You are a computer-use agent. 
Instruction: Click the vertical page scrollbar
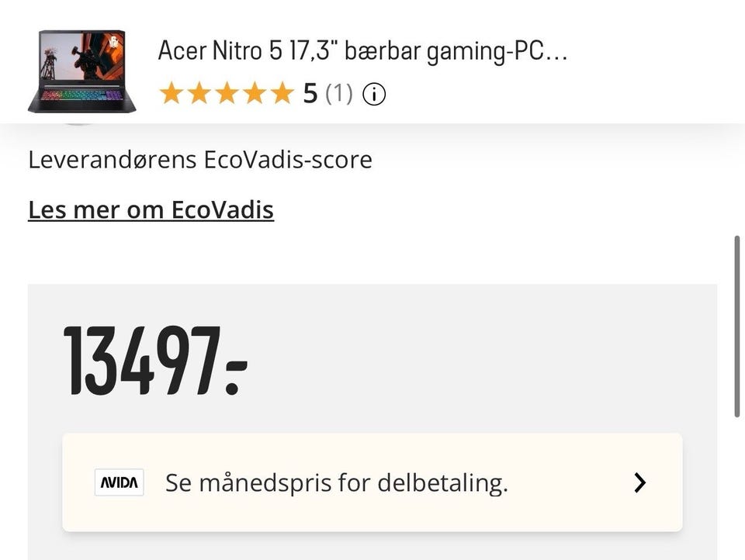coord(737,327)
